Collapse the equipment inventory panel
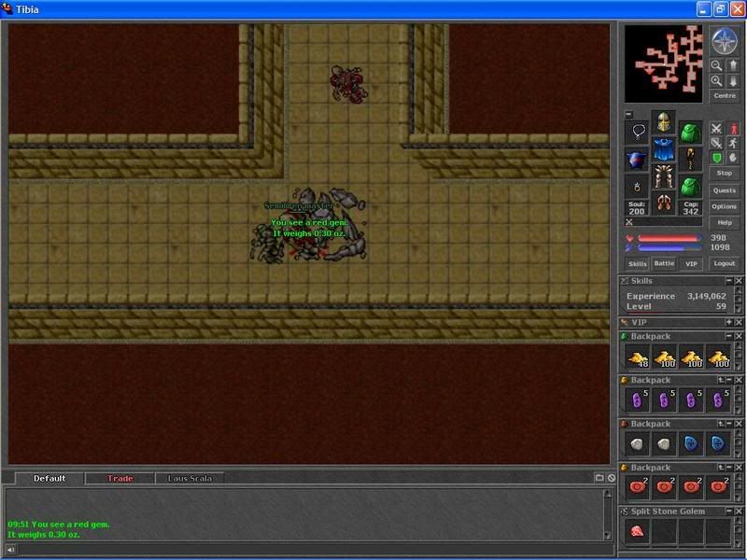The height and width of the screenshot is (560, 747). point(628,114)
